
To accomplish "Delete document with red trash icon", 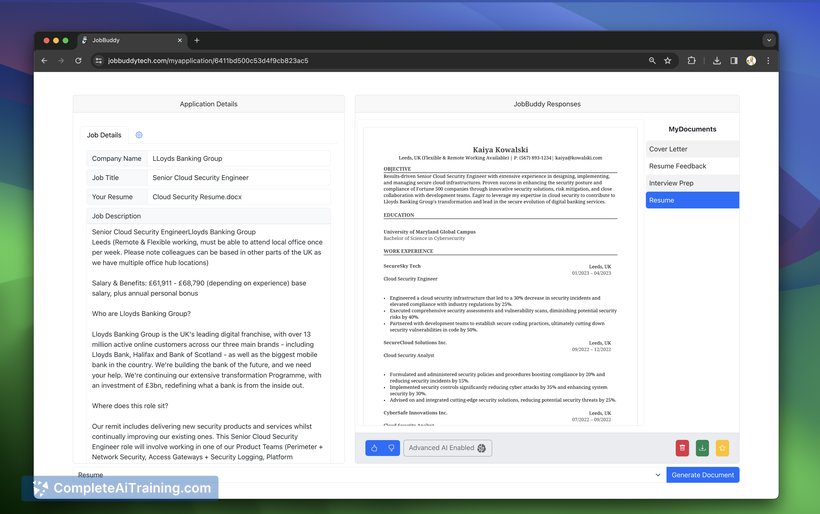I will [682, 448].
